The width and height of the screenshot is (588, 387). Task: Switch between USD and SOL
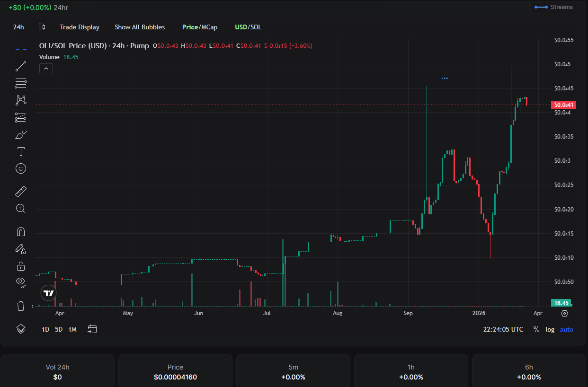[248, 27]
